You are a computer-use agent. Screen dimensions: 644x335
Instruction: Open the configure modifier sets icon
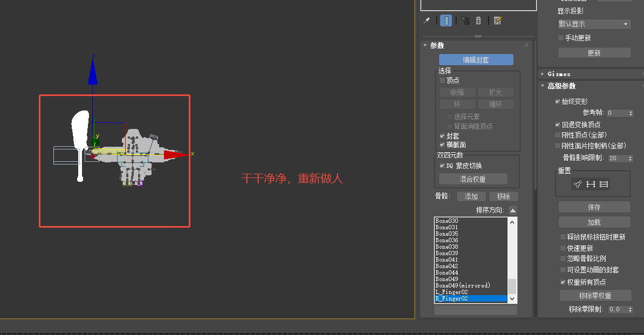497,20
